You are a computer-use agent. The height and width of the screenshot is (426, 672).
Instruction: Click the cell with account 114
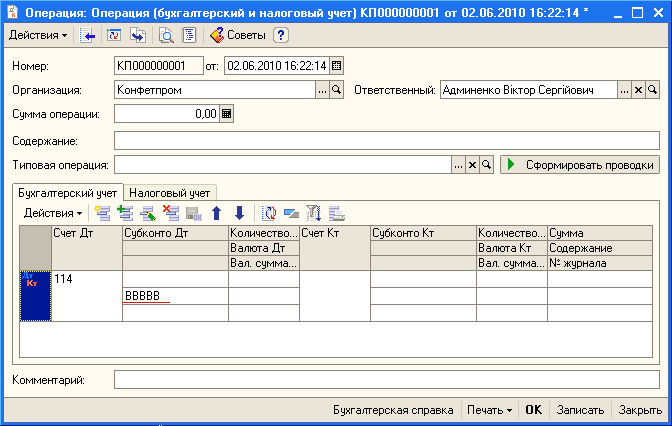point(87,296)
